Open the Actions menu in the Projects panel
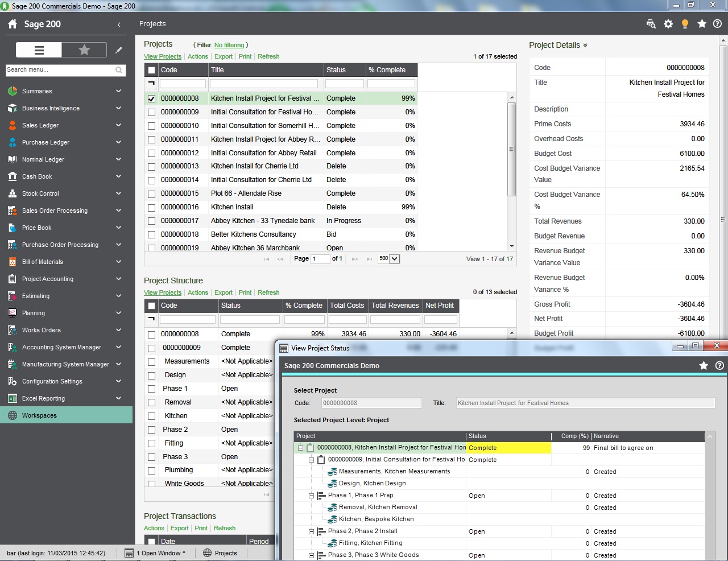This screenshot has height=561, width=728. coord(197,56)
